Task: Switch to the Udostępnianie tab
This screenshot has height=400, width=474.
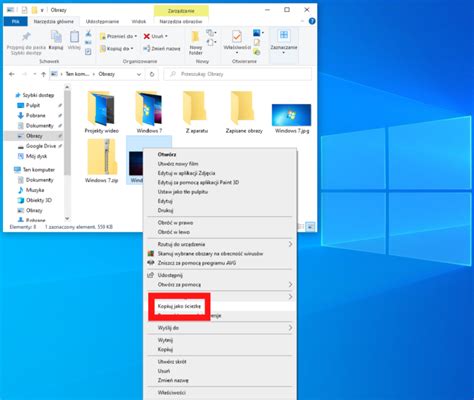Action: [x=102, y=21]
